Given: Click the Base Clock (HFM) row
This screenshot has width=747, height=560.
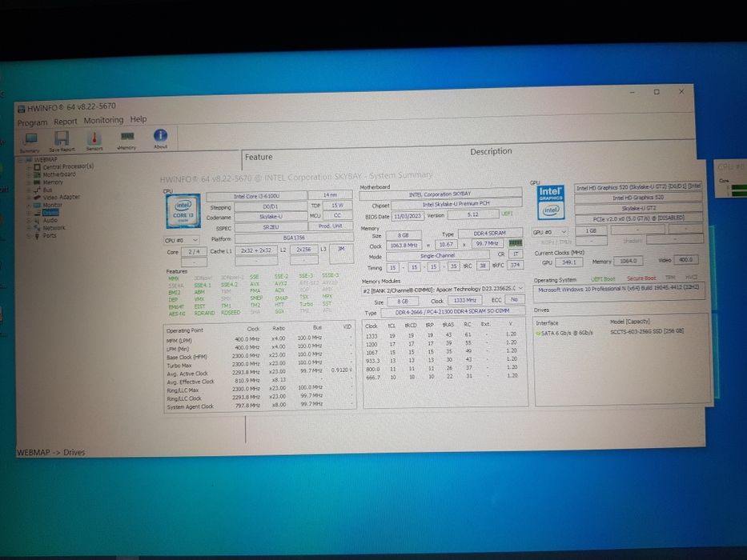Looking at the screenshot, I should coord(259,355).
